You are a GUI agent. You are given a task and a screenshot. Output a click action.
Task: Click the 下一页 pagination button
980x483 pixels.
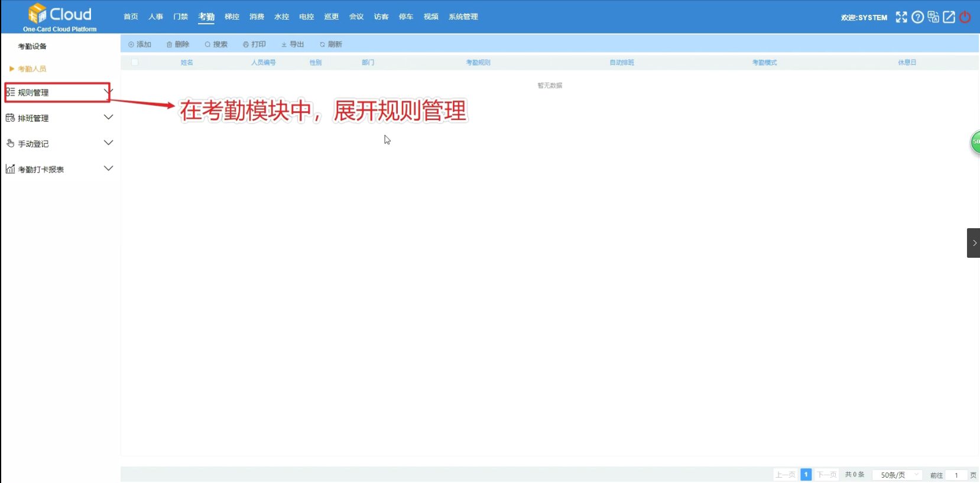826,475
